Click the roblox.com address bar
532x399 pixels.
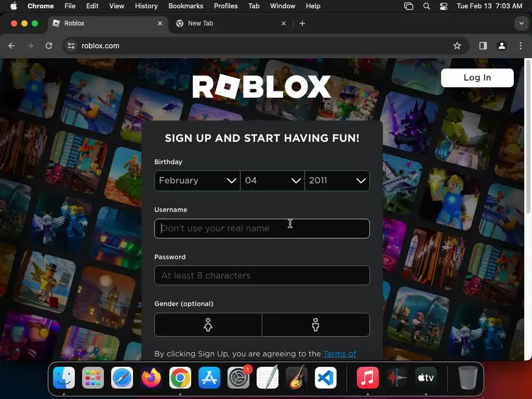(x=264, y=46)
